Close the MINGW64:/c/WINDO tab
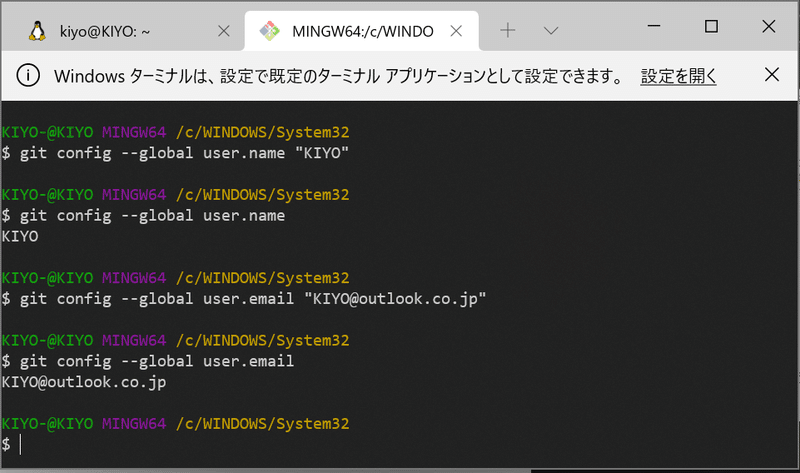This screenshot has height=473, width=800. pyautogui.click(x=456, y=31)
